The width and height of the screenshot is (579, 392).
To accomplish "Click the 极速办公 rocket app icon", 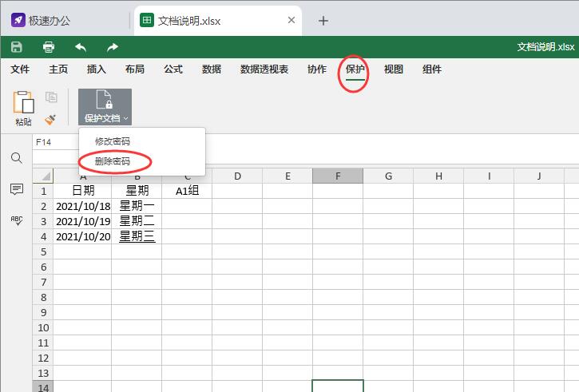I will [x=18, y=20].
